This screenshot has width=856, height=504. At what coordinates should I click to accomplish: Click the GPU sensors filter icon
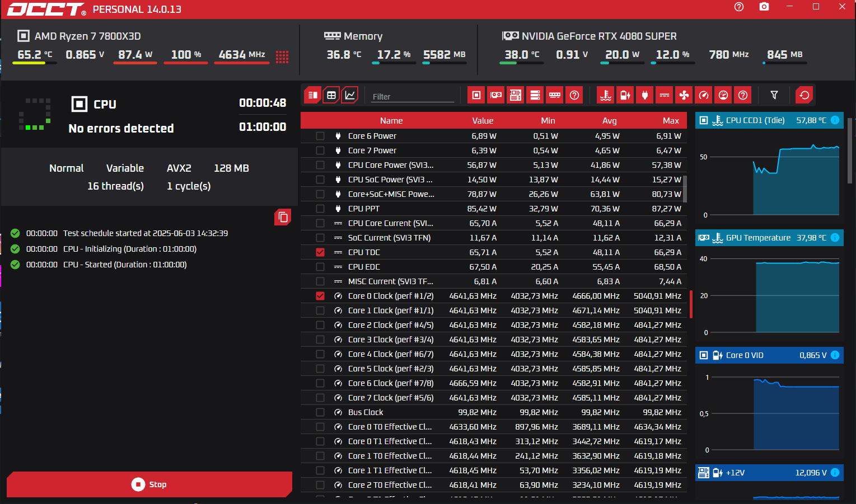496,95
